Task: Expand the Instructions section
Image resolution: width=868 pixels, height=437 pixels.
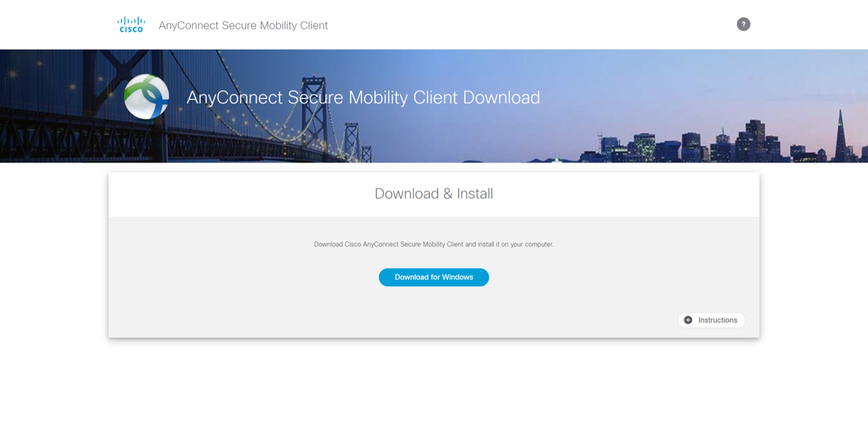Action: (x=711, y=320)
